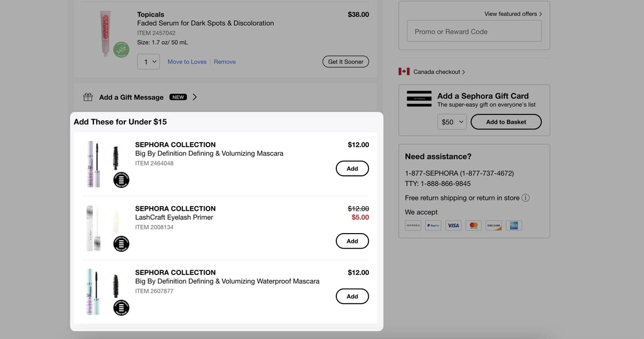This screenshot has width=644, height=339.
Task: Click the Canada flag icon
Action: click(x=404, y=72)
